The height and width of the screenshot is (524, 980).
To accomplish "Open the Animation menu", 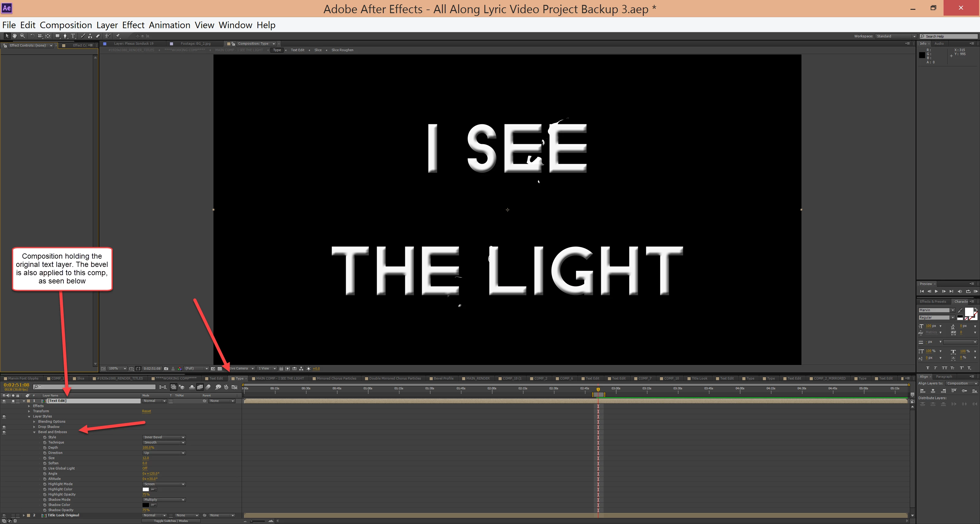I will (169, 25).
